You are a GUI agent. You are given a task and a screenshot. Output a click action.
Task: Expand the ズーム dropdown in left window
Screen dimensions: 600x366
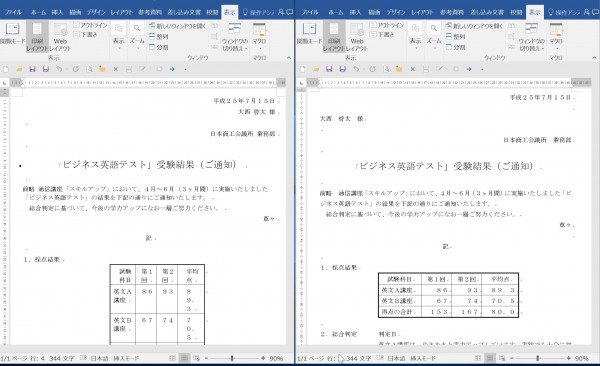[x=137, y=37]
